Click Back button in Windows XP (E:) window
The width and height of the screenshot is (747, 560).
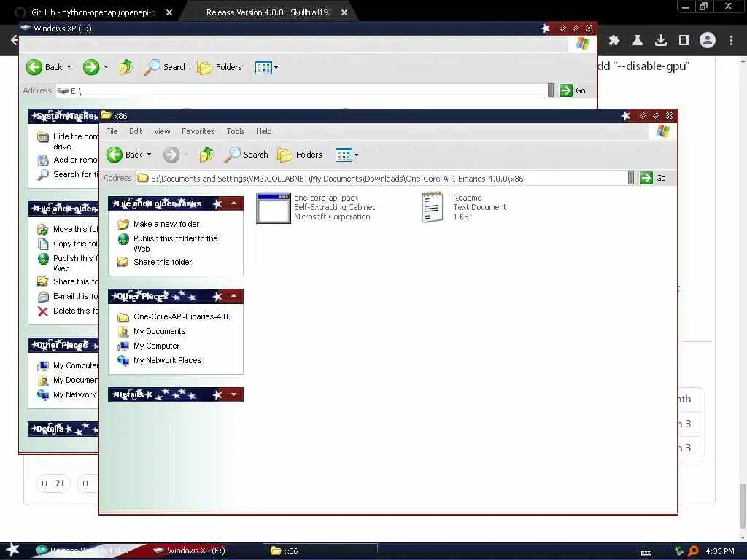point(44,67)
